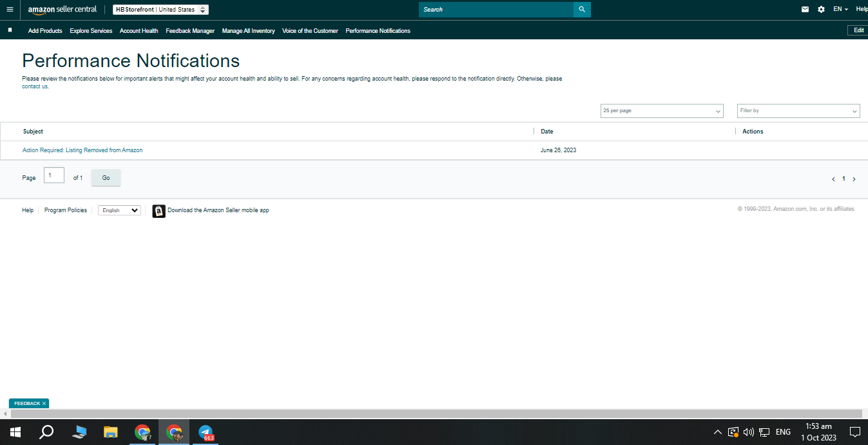868x445 pixels.
Task: Open the File Explorer taskbar icon
Action: (x=111, y=432)
